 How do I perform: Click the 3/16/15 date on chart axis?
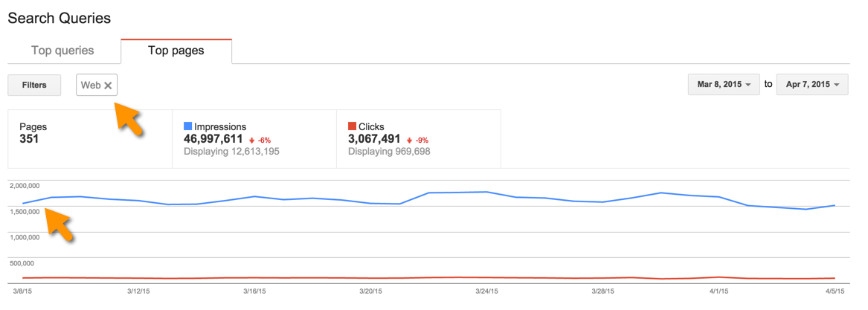tap(254, 290)
